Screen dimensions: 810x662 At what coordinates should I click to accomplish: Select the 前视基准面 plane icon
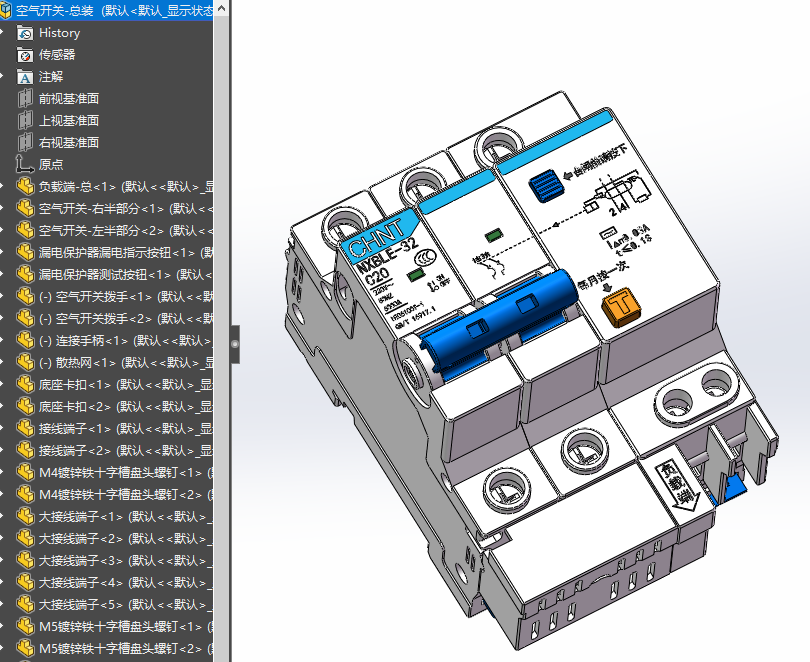click(x=25, y=99)
